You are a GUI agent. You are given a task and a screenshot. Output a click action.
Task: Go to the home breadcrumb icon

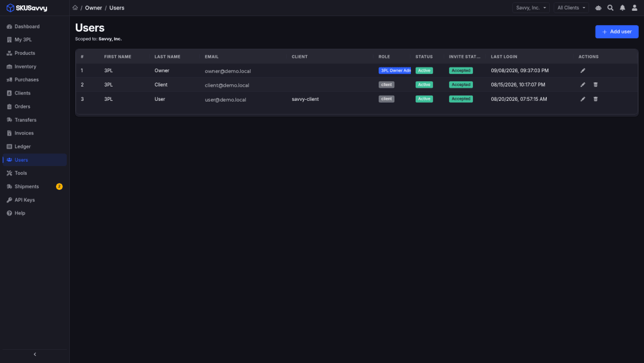click(x=75, y=8)
